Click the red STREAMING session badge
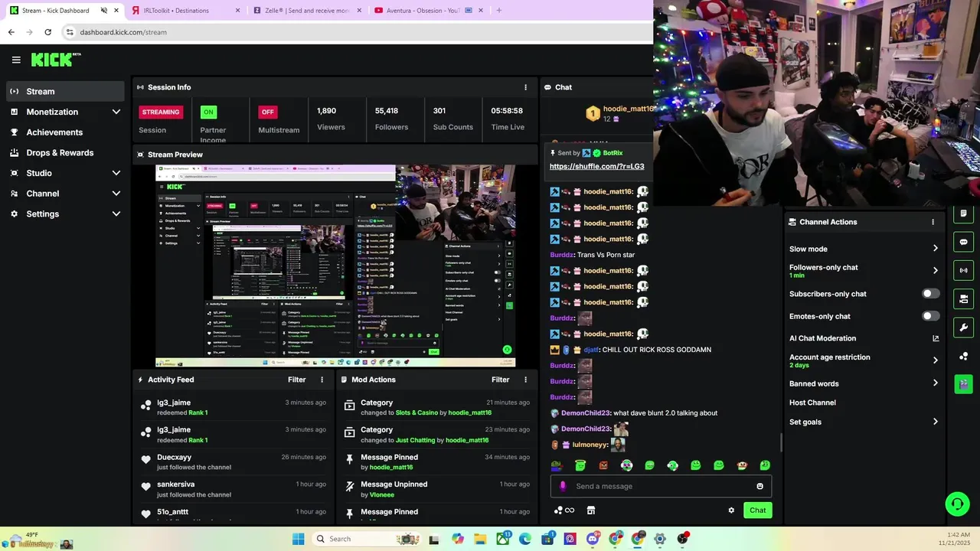Screen dimensions: 980x551 (161, 112)
